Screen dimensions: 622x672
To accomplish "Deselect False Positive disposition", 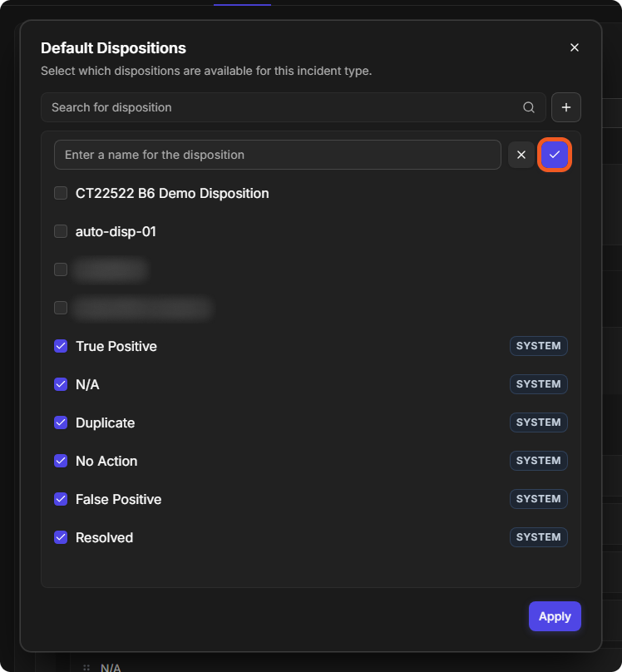I will (61, 499).
